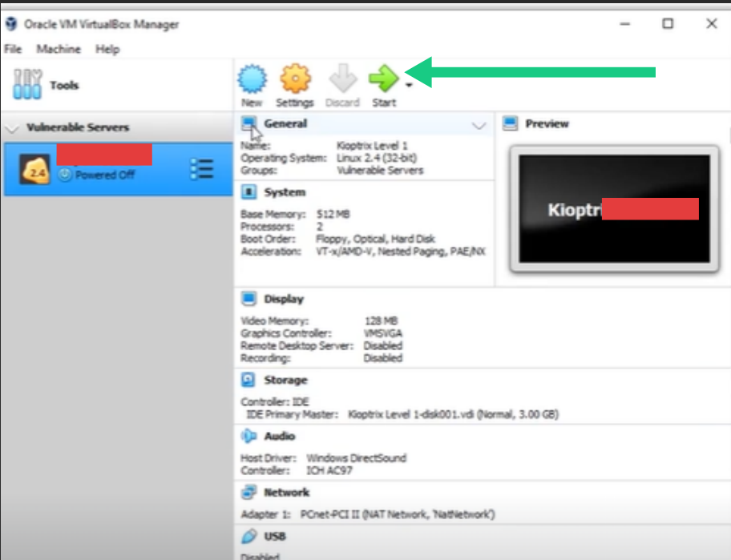
Task: Click the Network section icon
Action: point(249,492)
